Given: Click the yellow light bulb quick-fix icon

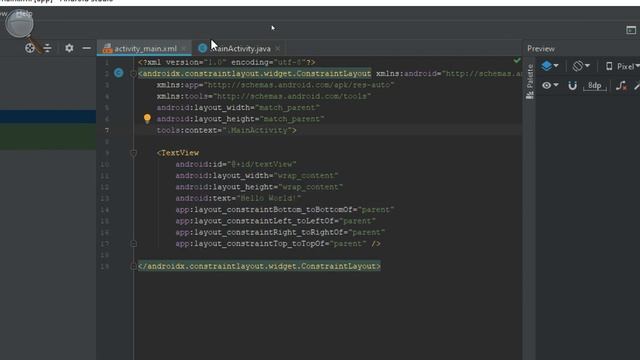Looking at the screenshot, I should point(147,118).
